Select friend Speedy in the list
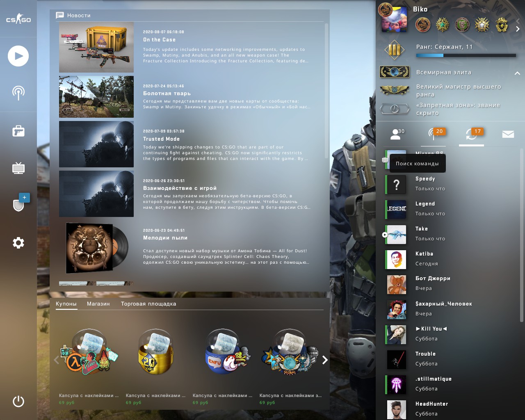Screen dimensions: 525x420 click(451, 184)
